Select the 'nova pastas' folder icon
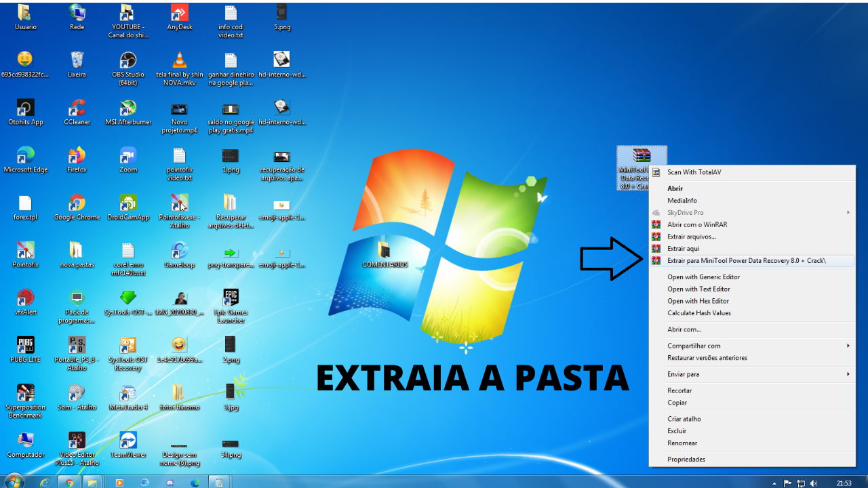 [77, 255]
